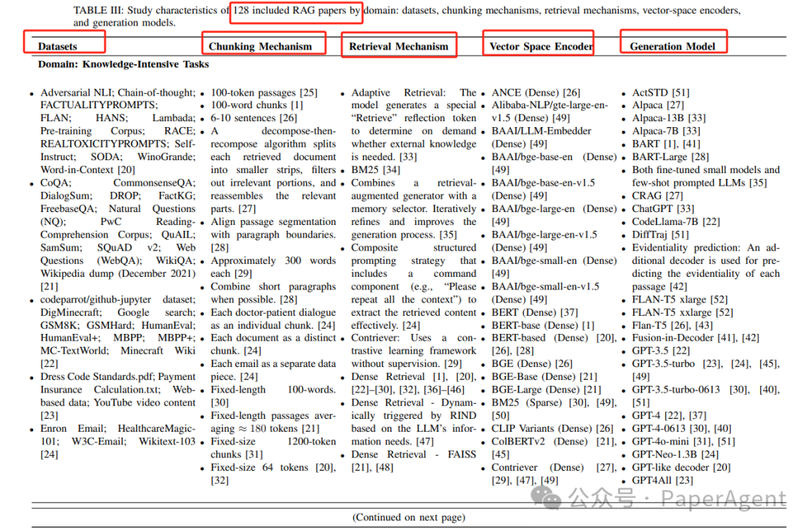Click "Combine short paragraphs when possible" entry
The image size is (812, 531).
(273, 293)
